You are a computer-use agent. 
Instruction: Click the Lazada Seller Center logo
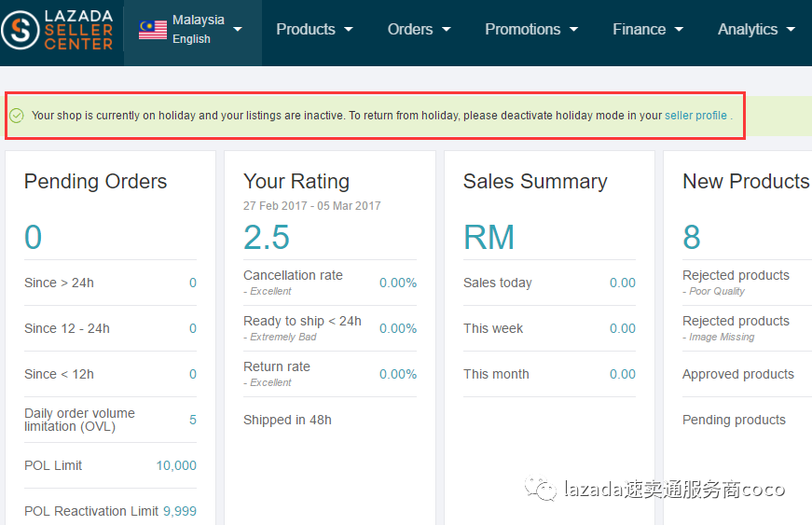click(x=57, y=30)
